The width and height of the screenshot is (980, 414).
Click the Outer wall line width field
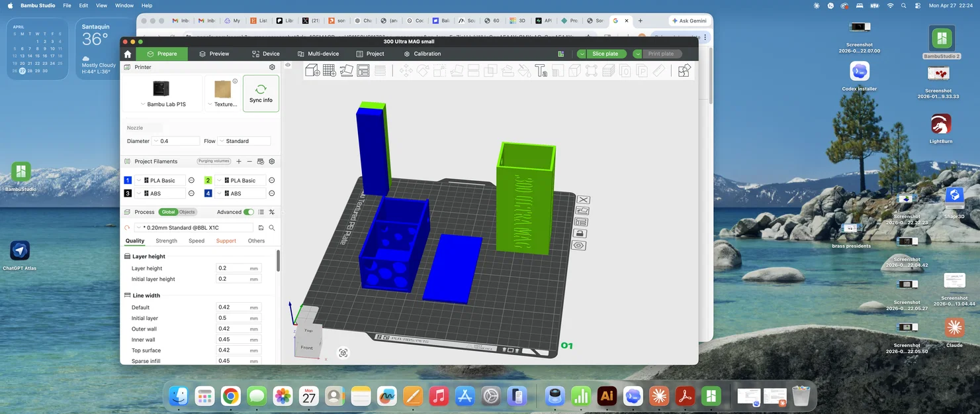click(x=239, y=329)
